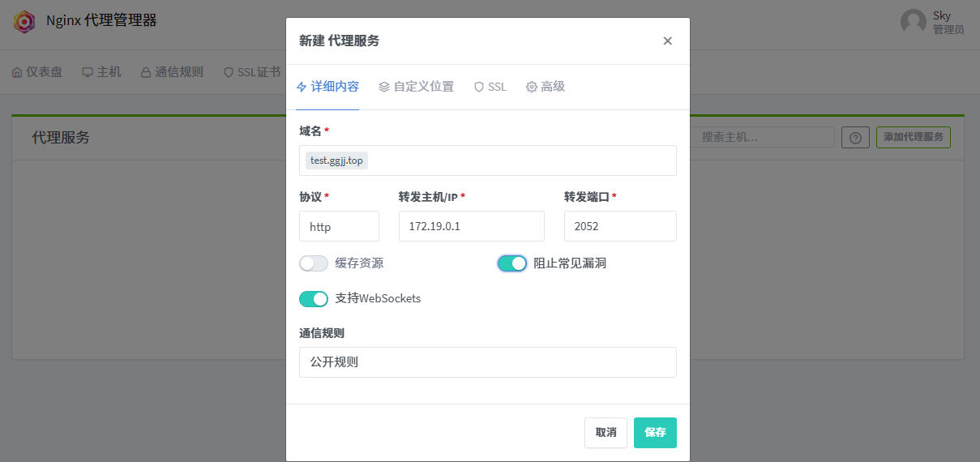The height and width of the screenshot is (462, 980).
Task: Open the 仪表盘 dashboard nav item
Action: pyautogui.click(x=37, y=72)
